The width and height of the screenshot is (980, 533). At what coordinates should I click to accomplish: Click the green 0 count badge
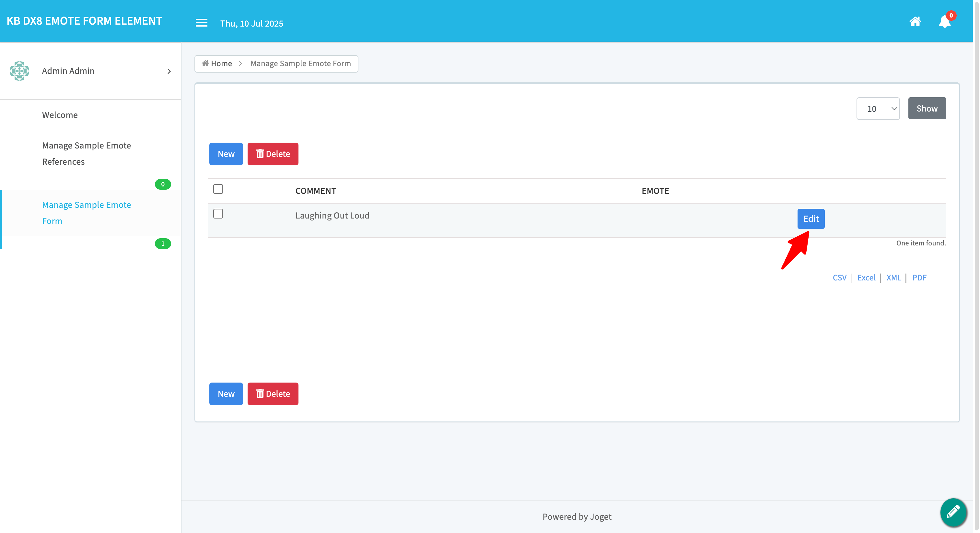click(163, 184)
